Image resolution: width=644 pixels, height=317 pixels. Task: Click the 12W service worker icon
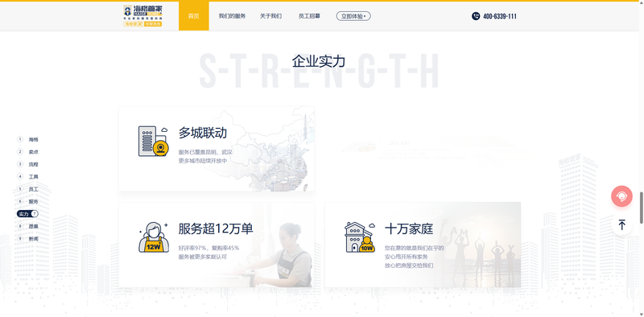(x=154, y=237)
